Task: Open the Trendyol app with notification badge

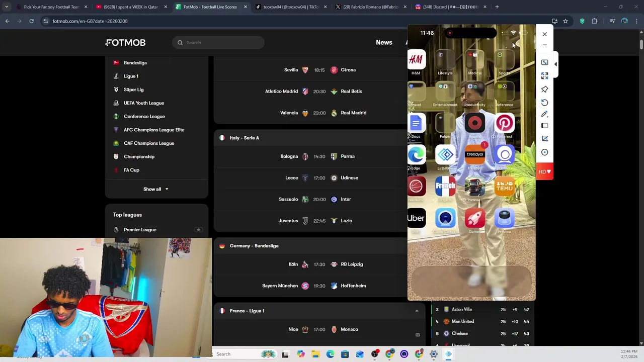Action: coord(475,154)
